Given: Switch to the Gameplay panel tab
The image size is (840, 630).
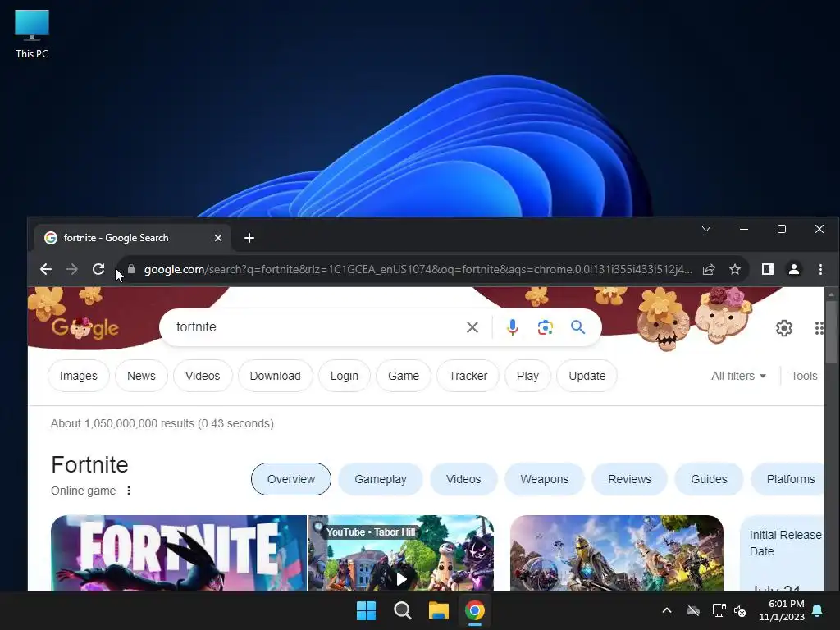Looking at the screenshot, I should (x=381, y=479).
